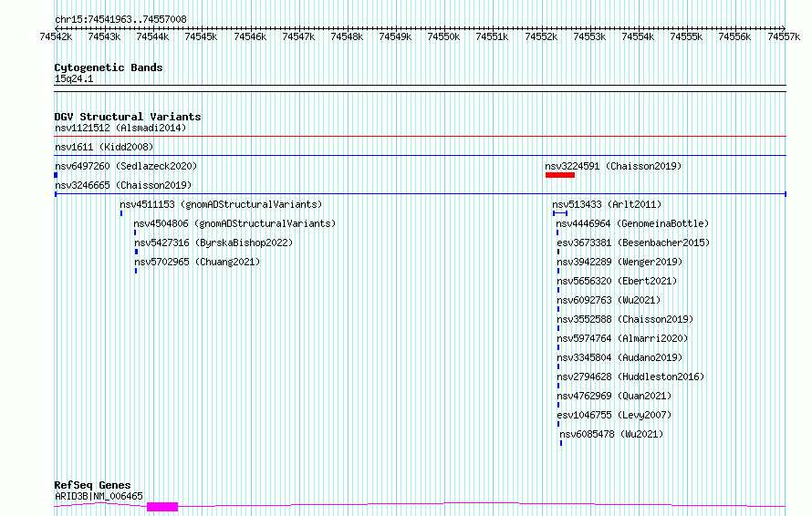
Task: Click the 74547k ruler position
Action: [298, 36]
